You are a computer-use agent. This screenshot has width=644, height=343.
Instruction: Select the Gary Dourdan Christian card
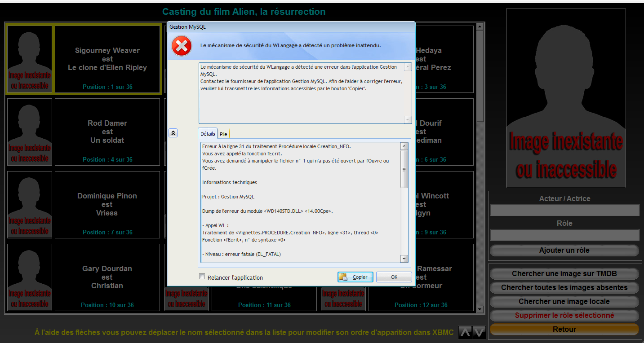click(x=107, y=277)
